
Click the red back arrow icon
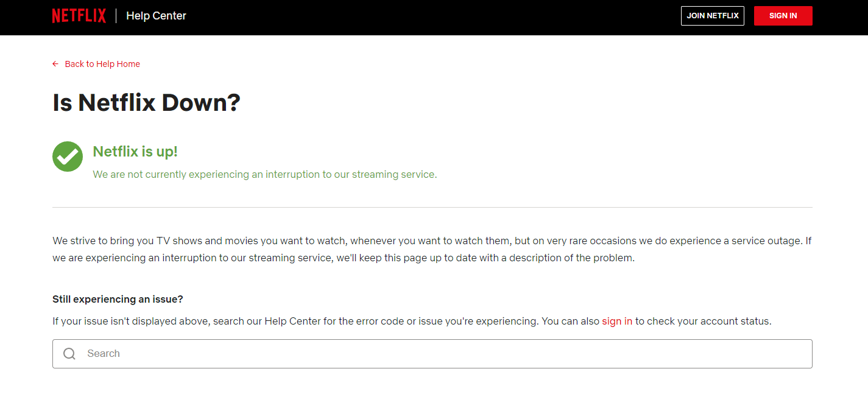coord(55,63)
